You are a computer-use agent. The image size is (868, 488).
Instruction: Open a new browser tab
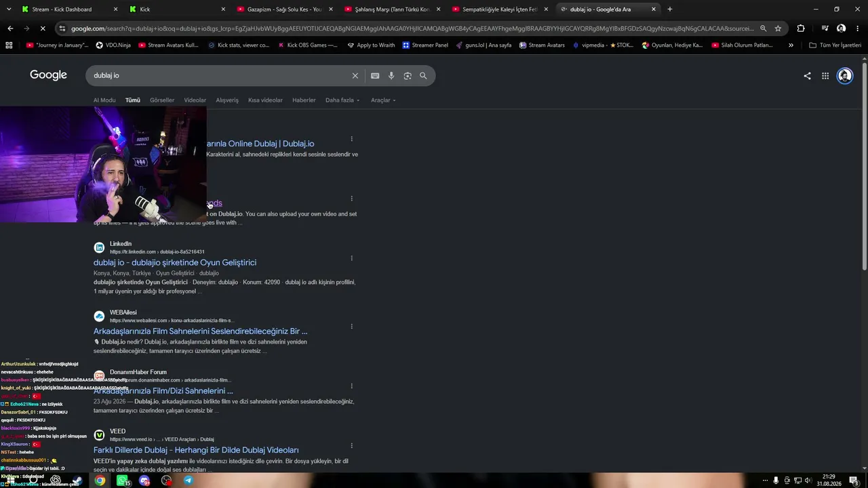pyautogui.click(x=670, y=9)
